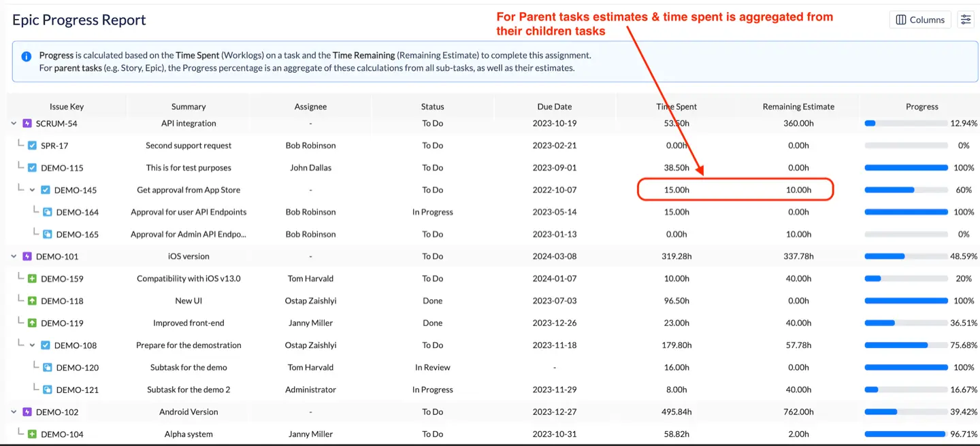Collapse the SCRUM-54 epic row
Screen dimensions: 980x446
pyautogui.click(x=14, y=124)
